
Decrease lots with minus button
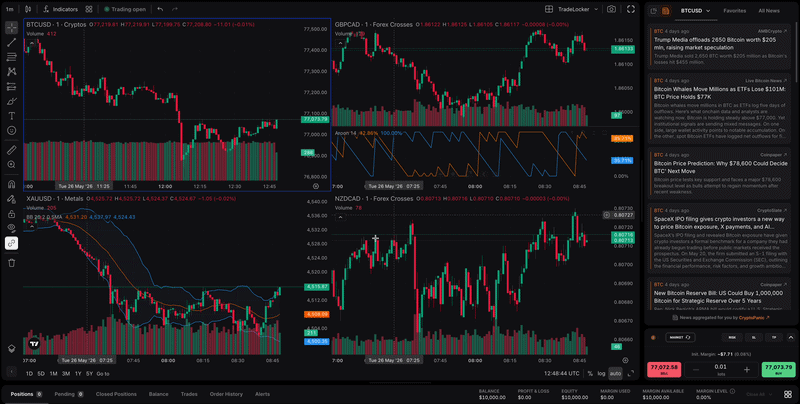[x=695, y=370]
